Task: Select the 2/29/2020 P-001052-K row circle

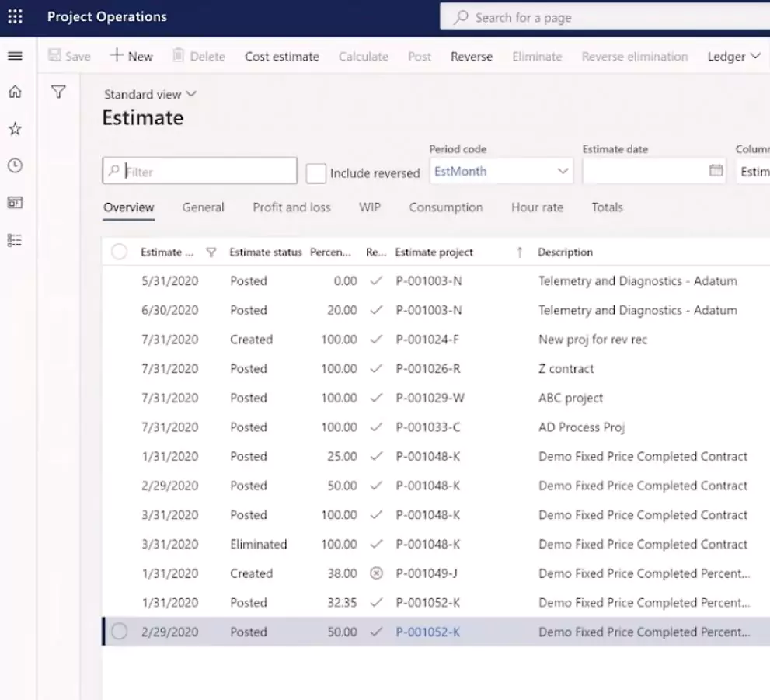Action: click(x=119, y=632)
